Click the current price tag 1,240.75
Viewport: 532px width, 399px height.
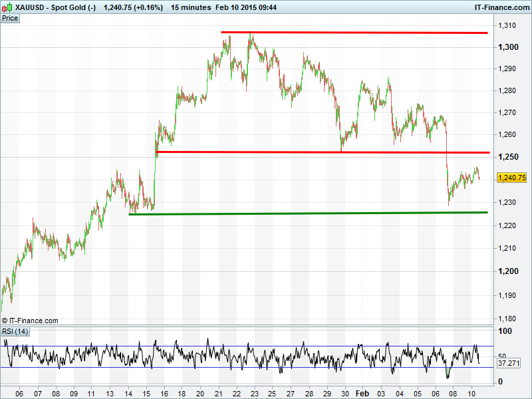[x=512, y=178]
